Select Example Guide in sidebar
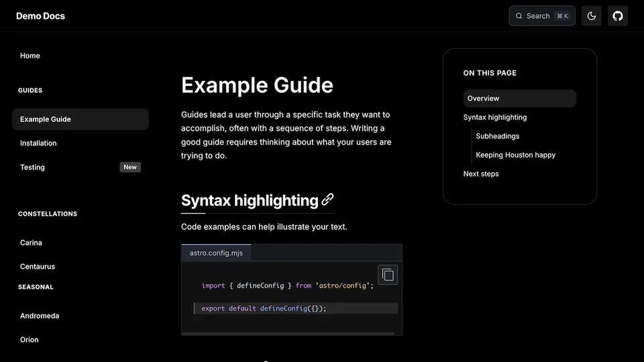This screenshot has height=362, width=644. [46, 119]
